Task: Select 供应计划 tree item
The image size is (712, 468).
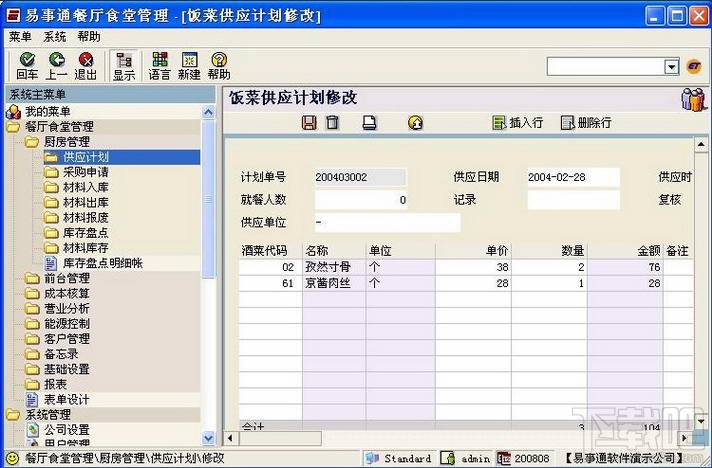Action: point(86,157)
